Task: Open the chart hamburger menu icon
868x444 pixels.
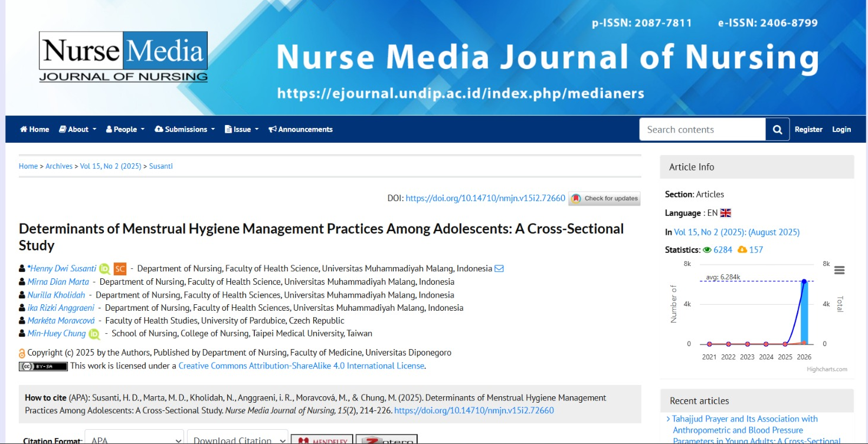Action: click(839, 270)
